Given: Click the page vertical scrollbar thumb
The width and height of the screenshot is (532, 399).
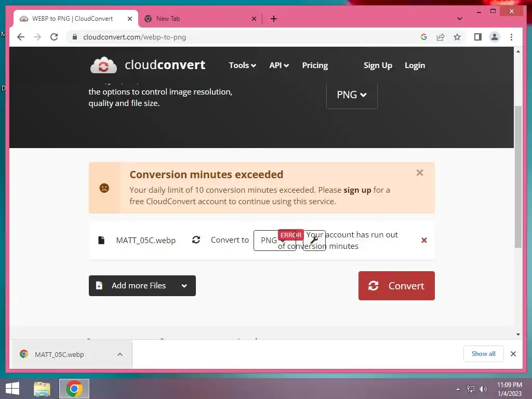Looking at the screenshot, I should (x=518, y=177).
